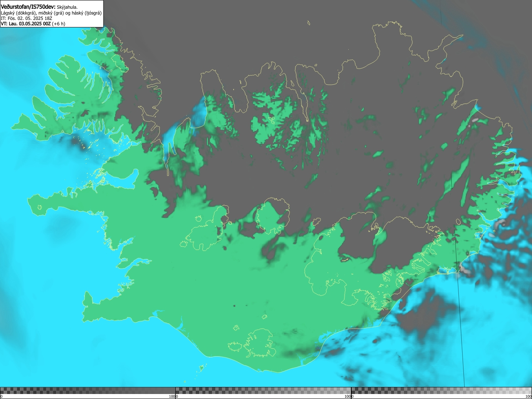The height and width of the screenshot is (399, 532).
Task: Click the Skýjahula label in the legend
Action: point(67,7)
